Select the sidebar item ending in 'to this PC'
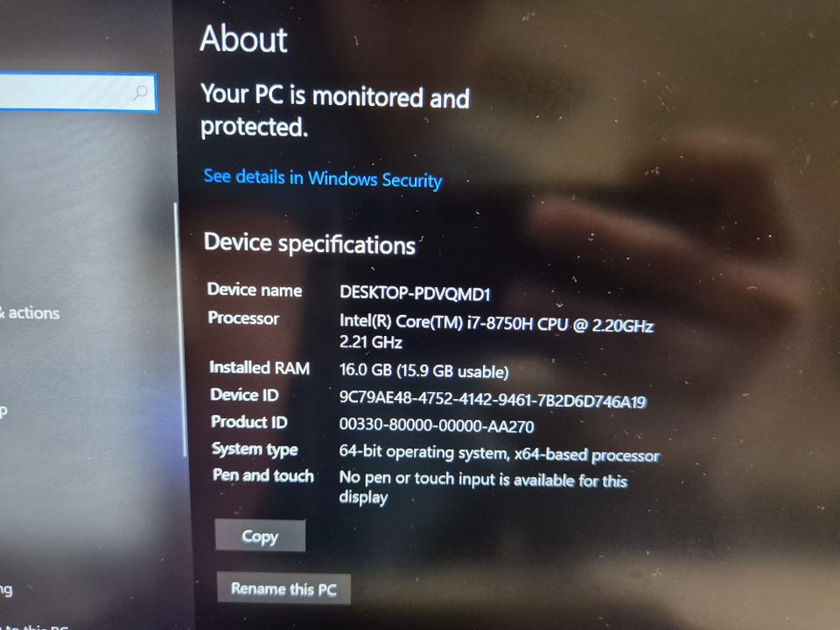The width and height of the screenshot is (840, 630). (35, 626)
